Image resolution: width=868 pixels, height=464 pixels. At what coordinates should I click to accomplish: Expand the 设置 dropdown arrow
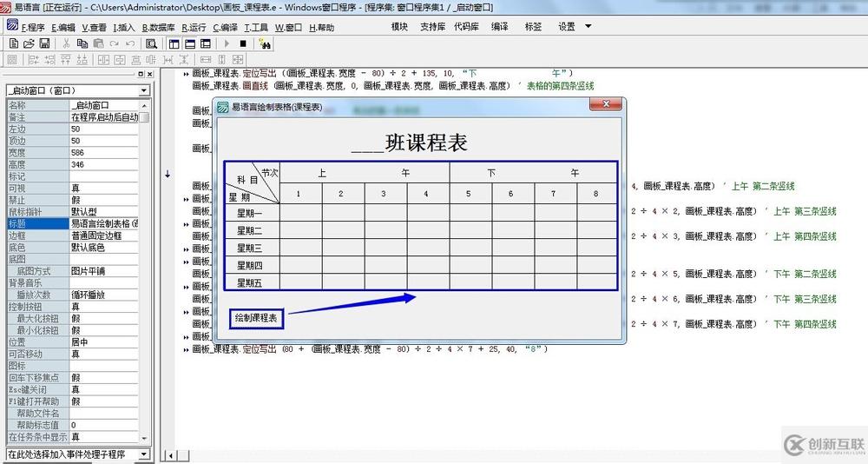click(588, 26)
